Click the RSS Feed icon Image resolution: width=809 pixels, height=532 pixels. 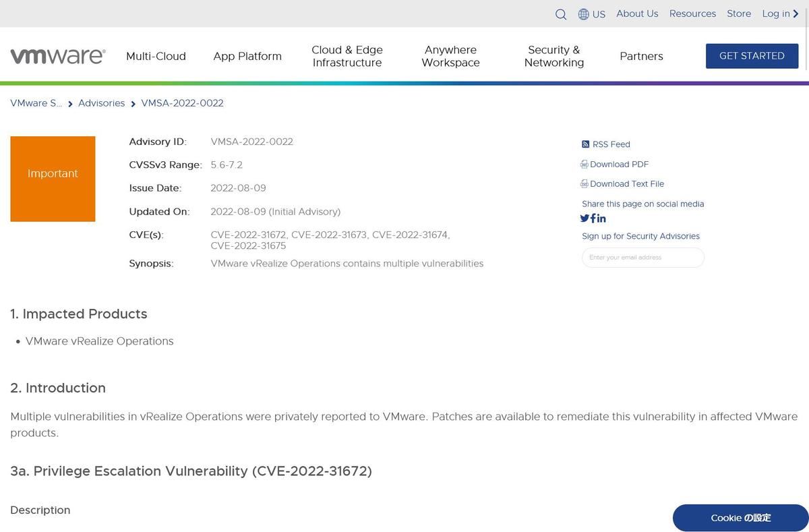point(585,144)
